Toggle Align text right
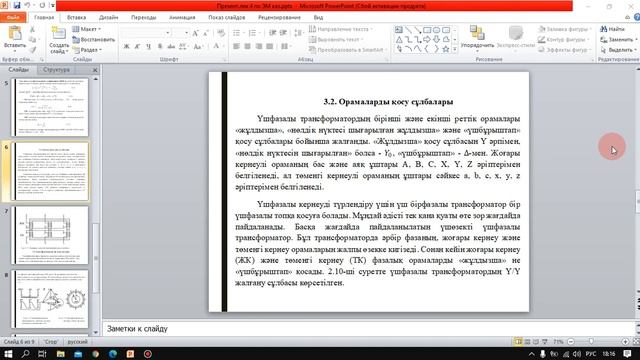The image size is (640, 360). [x=258, y=47]
